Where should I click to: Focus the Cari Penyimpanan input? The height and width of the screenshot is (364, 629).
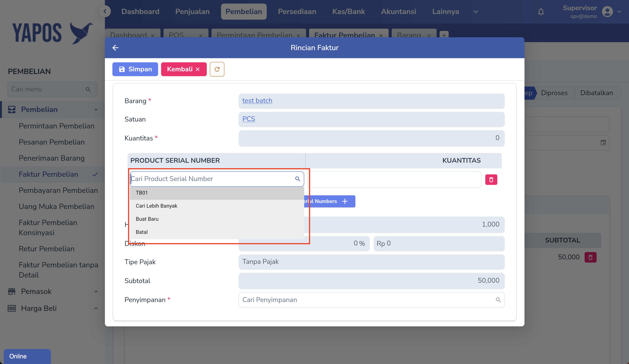coord(371,300)
